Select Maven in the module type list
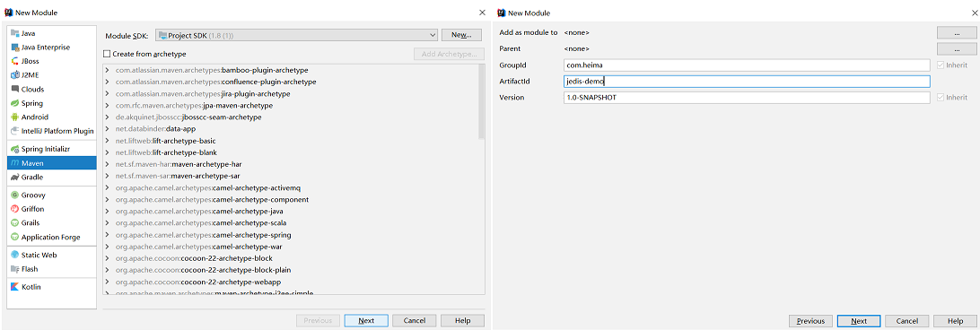980x330 pixels. point(52,163)
